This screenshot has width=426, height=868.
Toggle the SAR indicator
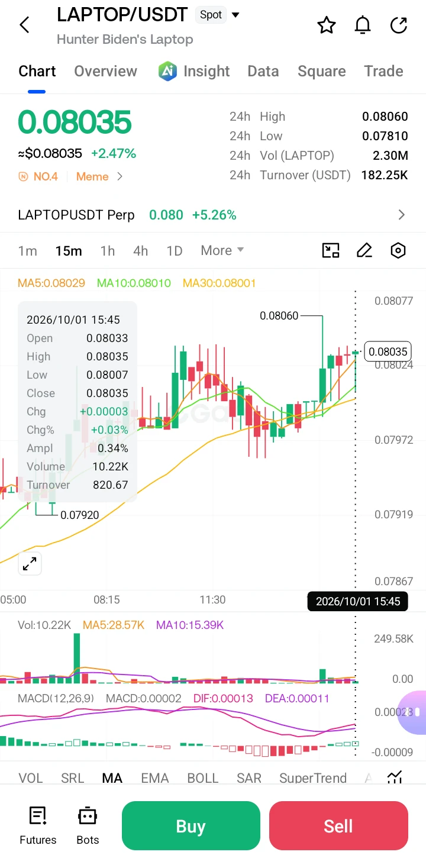[249, 778]
